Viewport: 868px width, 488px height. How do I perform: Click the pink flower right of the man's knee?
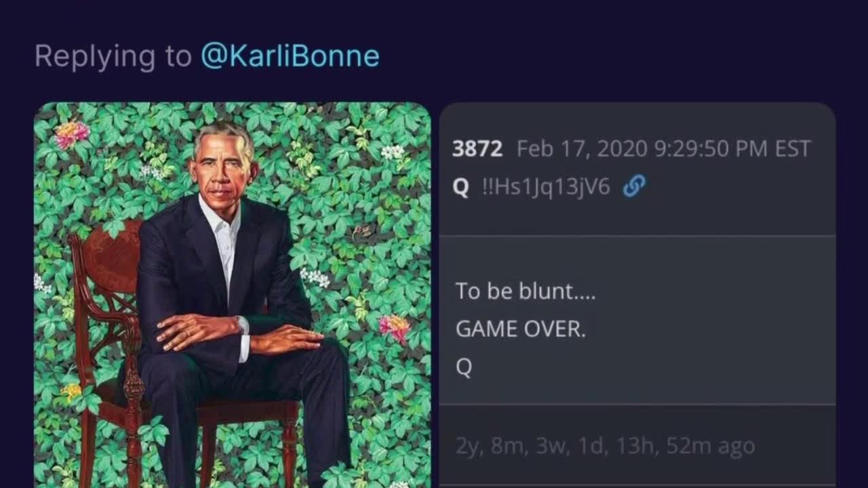pyautogui.click(x=394, y=327)
